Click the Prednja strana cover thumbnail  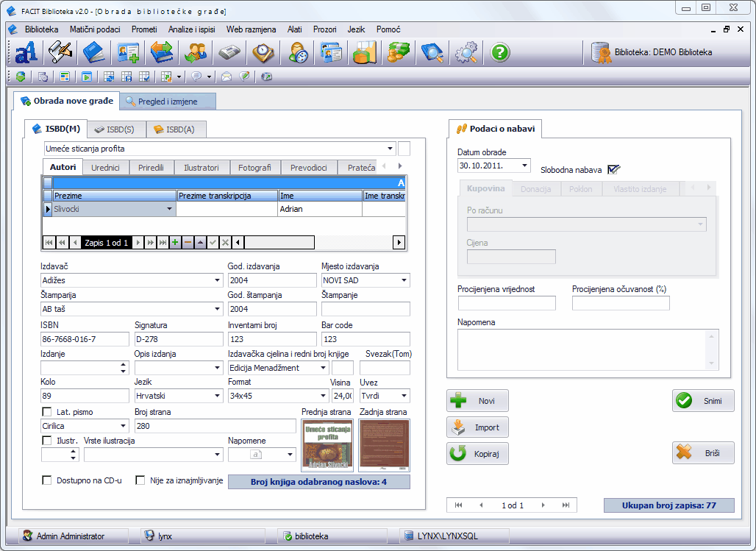[x=327, y=445]
